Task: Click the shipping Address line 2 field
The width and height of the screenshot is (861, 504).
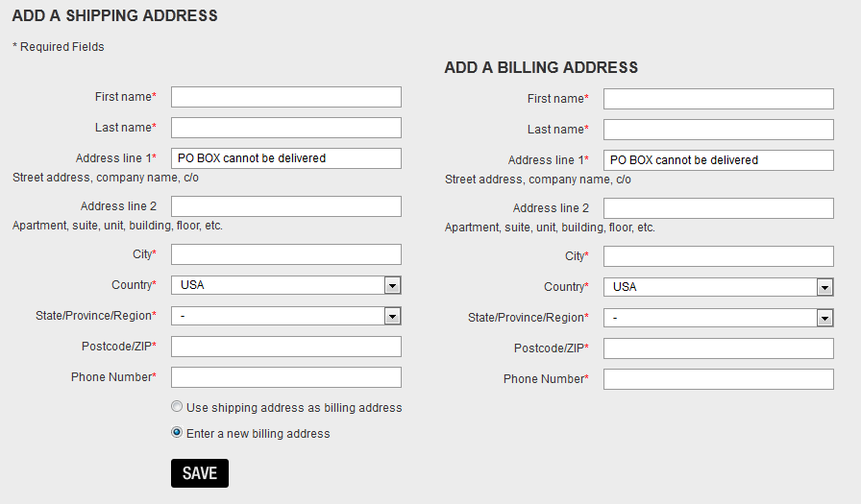Action: 286,206
